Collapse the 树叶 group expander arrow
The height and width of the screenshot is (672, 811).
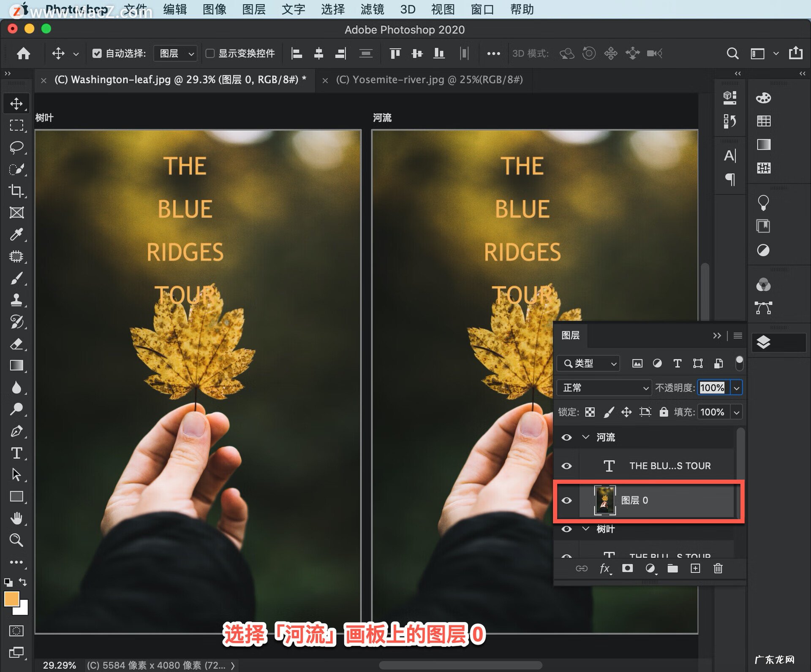(586, 529)
